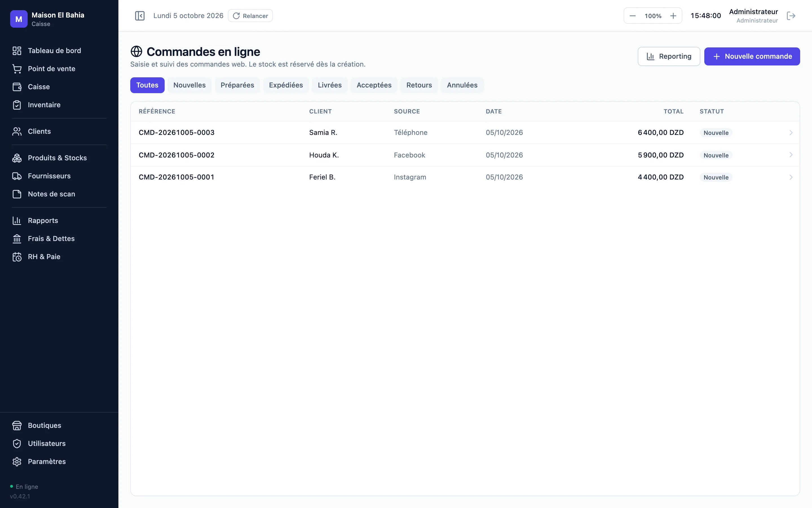Expand order CMD-20261005-0001 chevron

click(x=791, y=178)
